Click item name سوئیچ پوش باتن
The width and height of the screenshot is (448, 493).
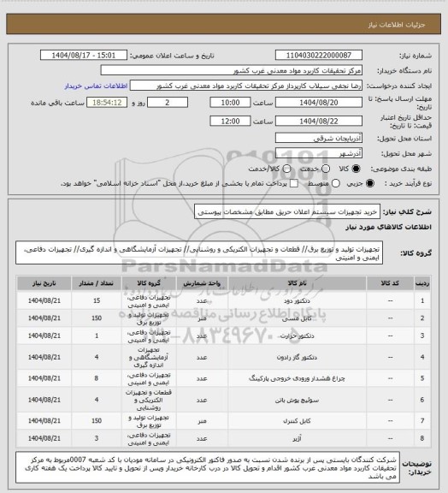297,401
